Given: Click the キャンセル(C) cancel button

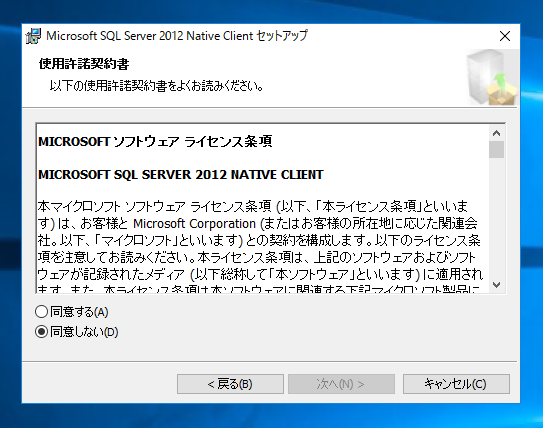Looking at the screenshot, I should (456, 384).
